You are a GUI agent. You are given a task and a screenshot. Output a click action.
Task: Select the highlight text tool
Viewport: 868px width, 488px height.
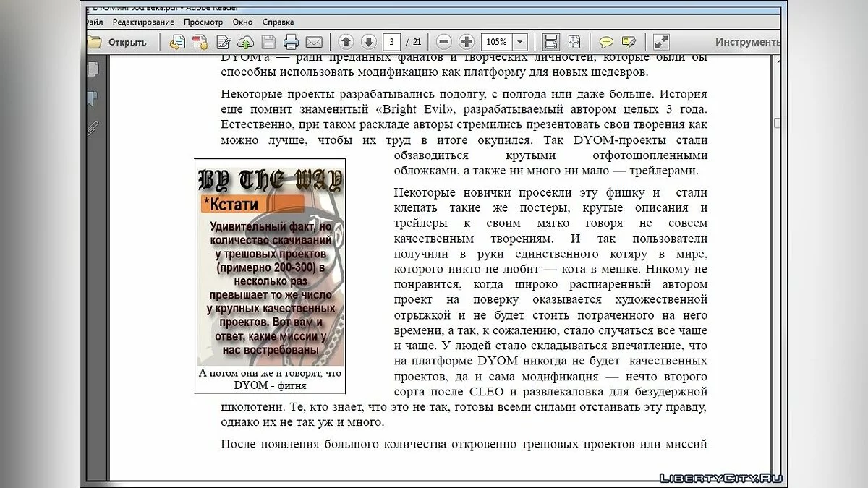coord(629,42)
